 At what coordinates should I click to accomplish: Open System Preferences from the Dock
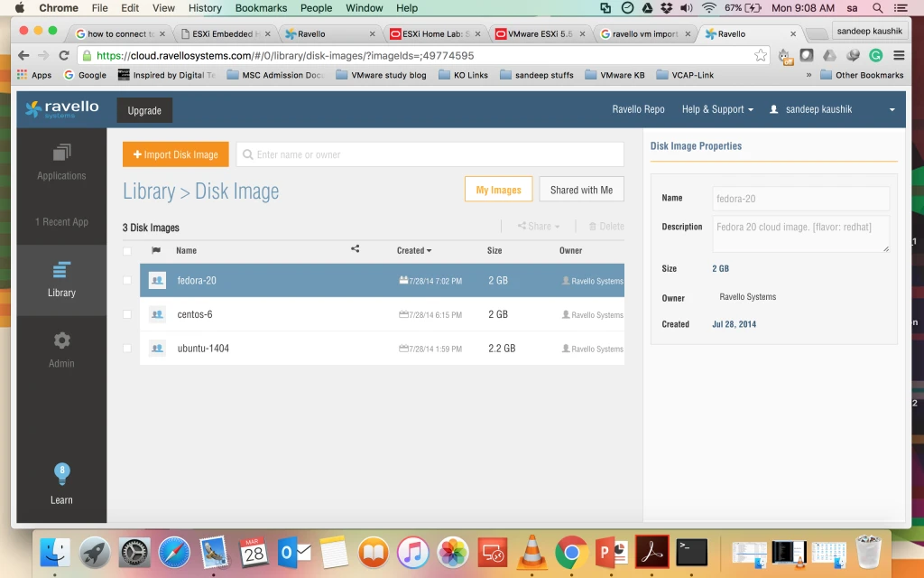pos(134,553)
